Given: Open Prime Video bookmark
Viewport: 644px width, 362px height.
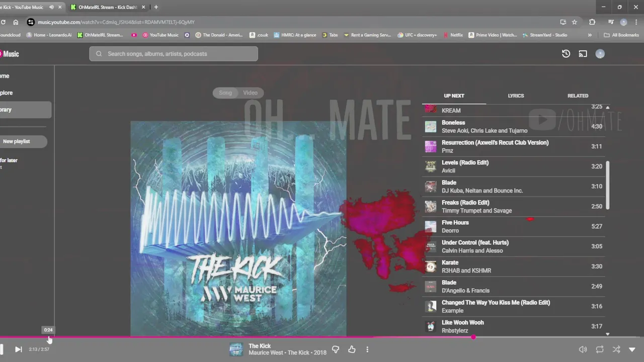Looking at the screenshot, I should (x=493, y=35).
